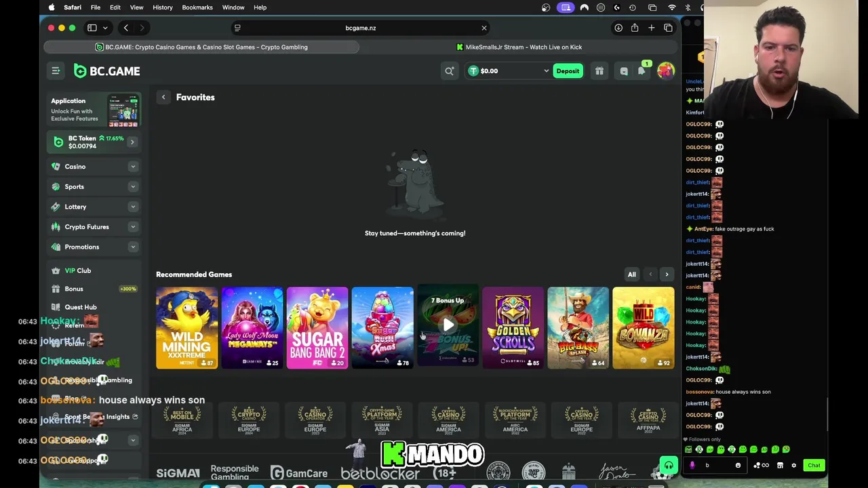
Task: Open the Bookmarks menu
Action: 197,7
